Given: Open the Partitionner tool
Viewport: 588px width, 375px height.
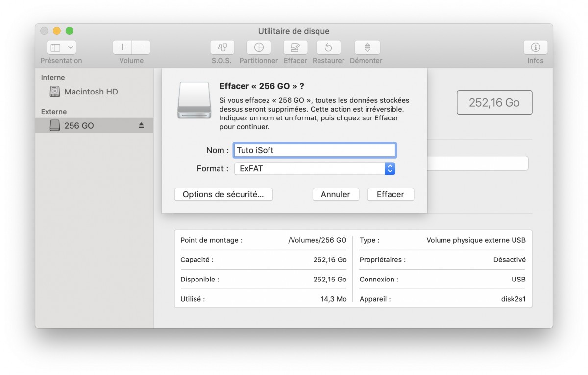Looking at the screenshot, I should [x=258, y=47].
